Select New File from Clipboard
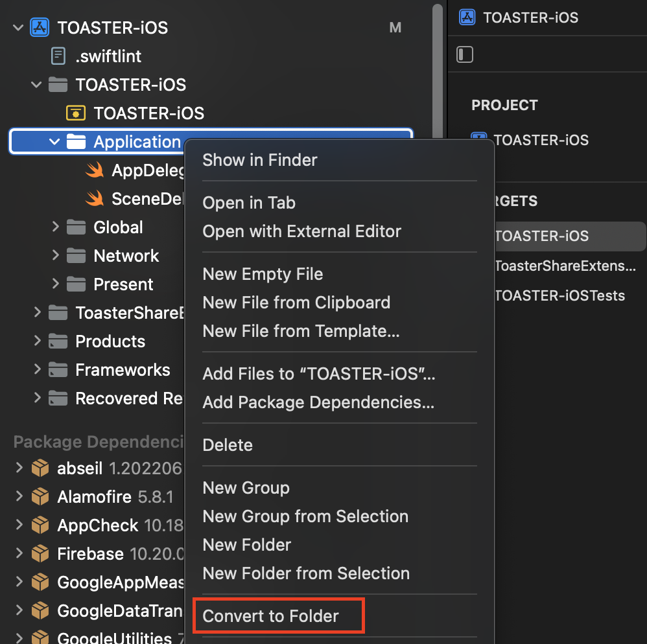This screenshot has width=647, height=644. 296,303
